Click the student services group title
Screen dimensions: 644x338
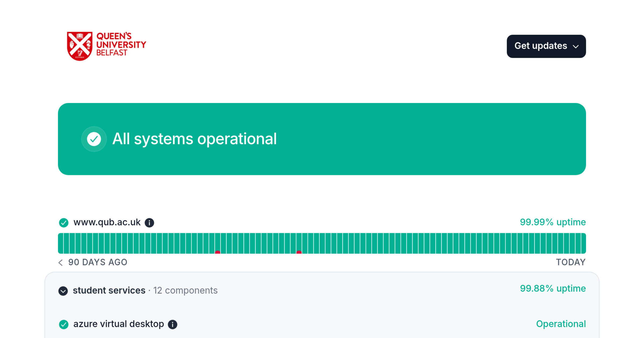tap(109, 291)
